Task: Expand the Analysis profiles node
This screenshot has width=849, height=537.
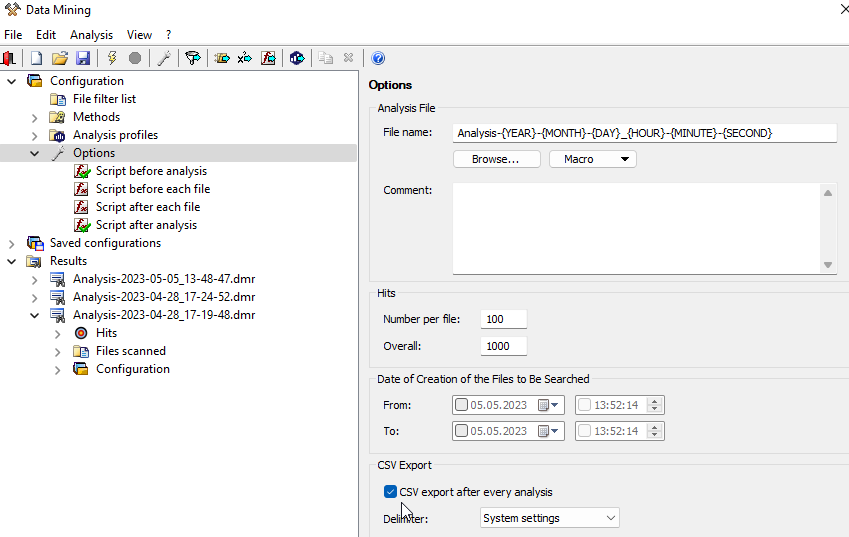Action: click(35, 135)
